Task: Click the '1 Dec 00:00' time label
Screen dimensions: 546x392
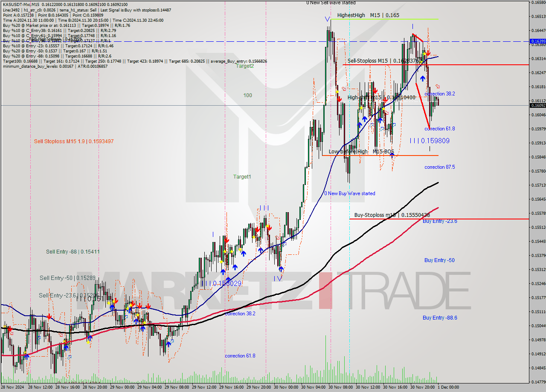Action: [x=448, y=387]
